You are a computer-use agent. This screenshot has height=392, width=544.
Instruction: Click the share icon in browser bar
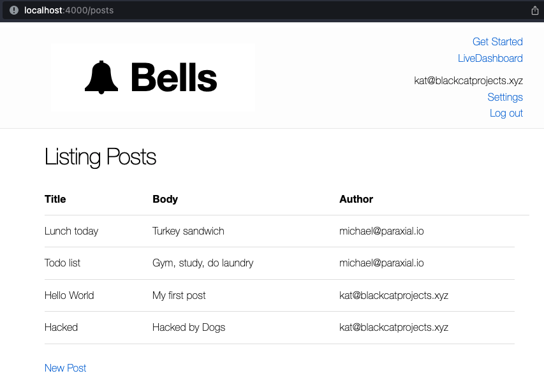pos(535,11)
